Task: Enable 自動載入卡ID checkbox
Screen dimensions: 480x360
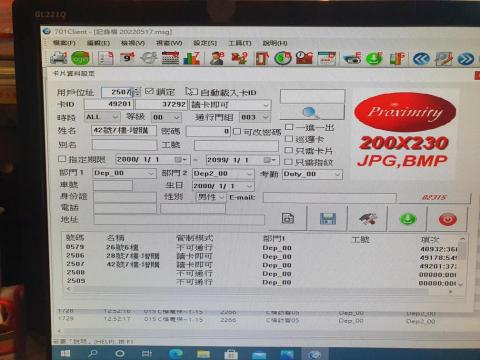Action: point(194,92)
